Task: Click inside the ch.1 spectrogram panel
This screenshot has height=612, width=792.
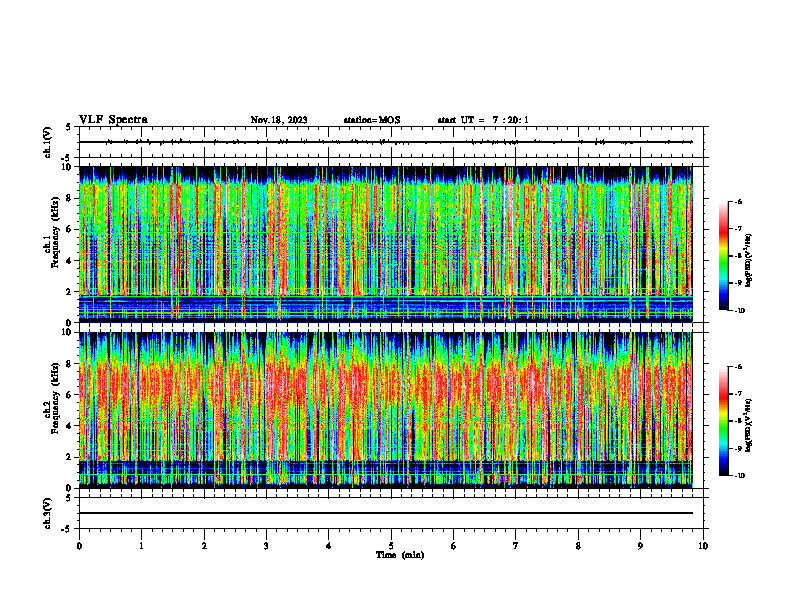Action: 385,244
